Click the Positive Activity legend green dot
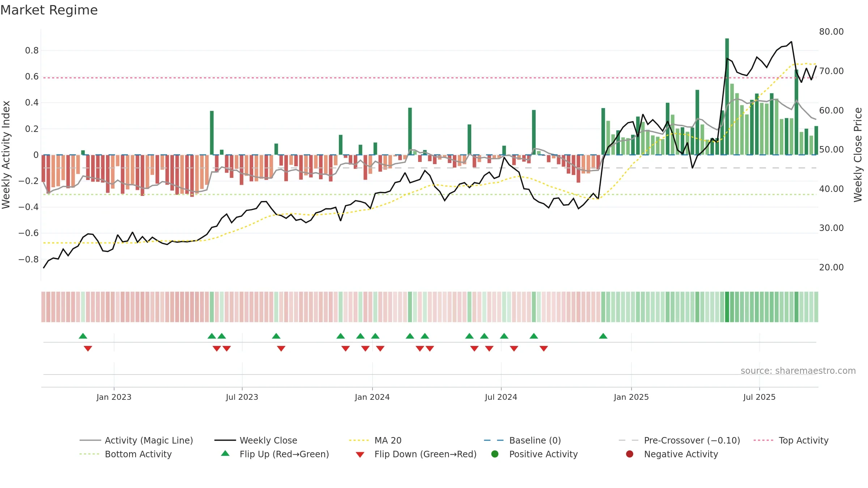The image size is (868, 488). [495, 454]
